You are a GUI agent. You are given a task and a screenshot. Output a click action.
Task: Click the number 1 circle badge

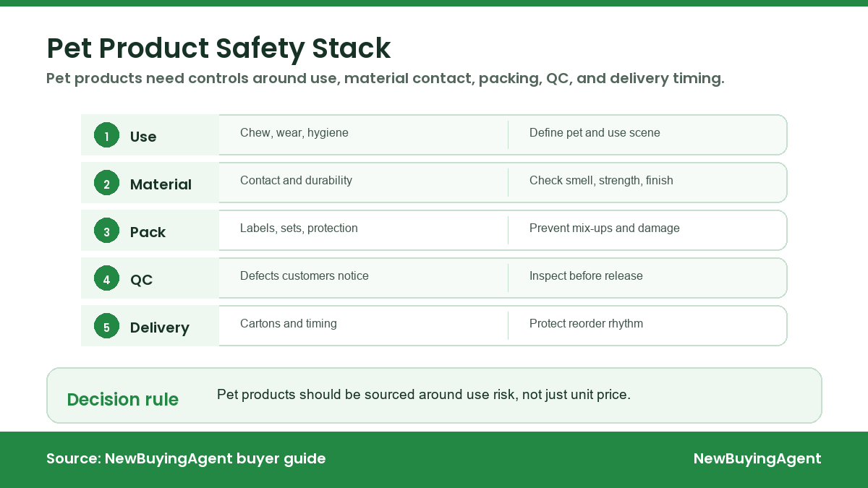106,135
